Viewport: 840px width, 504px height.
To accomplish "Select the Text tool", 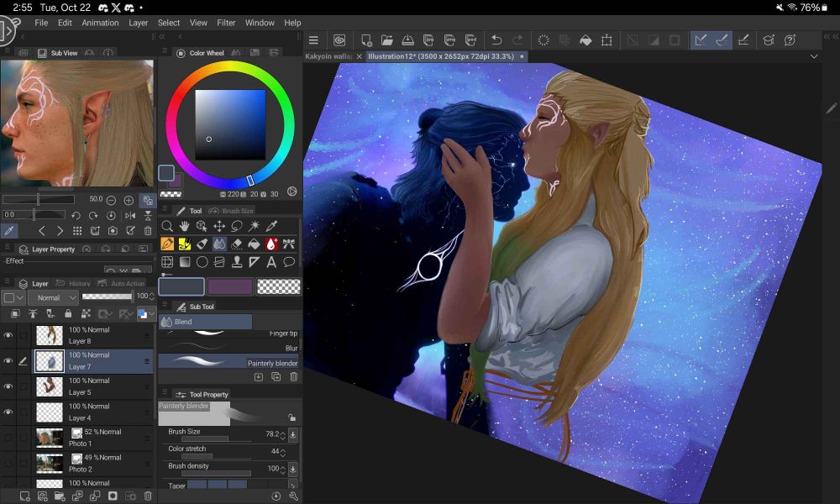I will [x=270, y=261].
